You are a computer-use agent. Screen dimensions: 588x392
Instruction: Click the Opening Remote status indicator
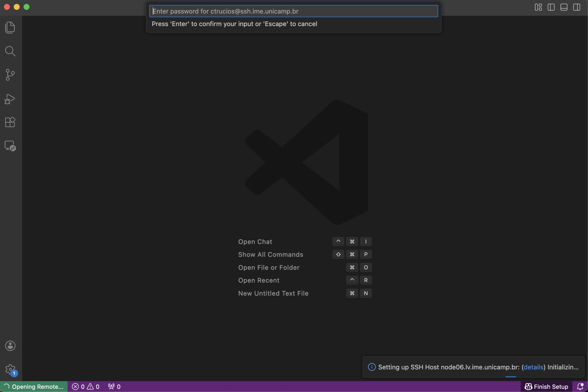point(34,387)
